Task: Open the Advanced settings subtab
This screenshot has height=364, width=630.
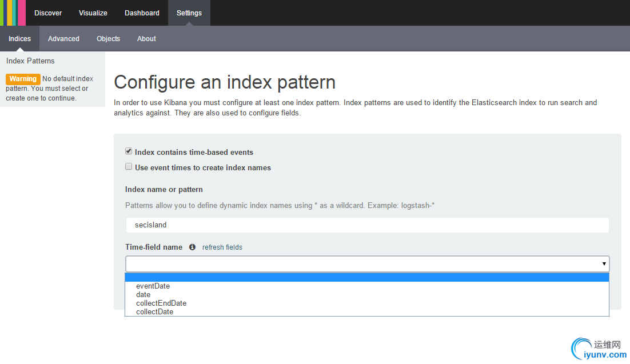Action: (63, 39)
